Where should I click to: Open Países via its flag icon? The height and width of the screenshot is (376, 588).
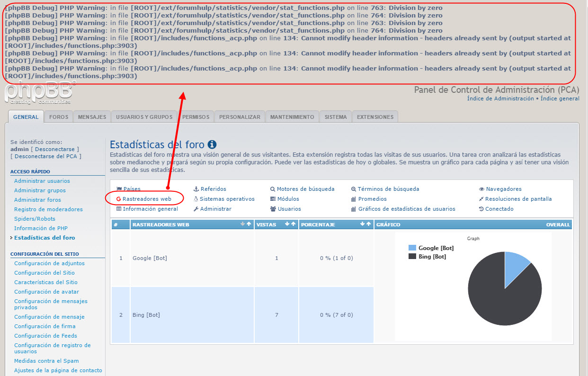tap(119, 189)
